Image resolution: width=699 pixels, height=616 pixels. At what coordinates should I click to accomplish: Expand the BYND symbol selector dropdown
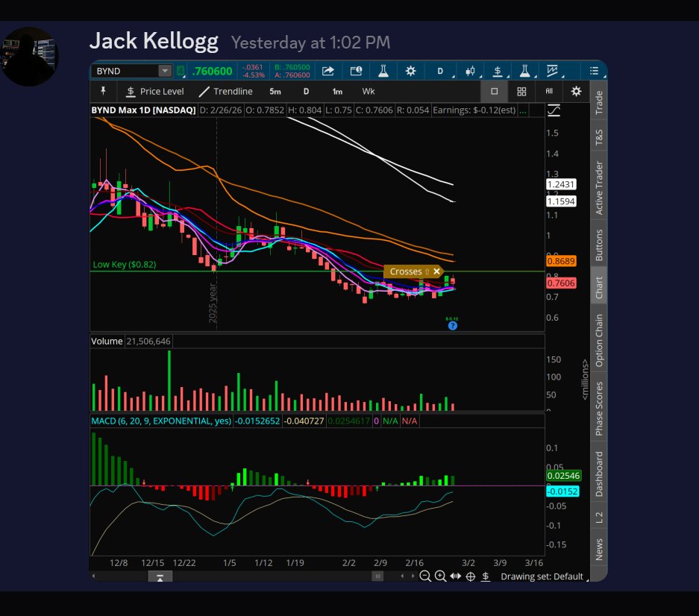165,71
